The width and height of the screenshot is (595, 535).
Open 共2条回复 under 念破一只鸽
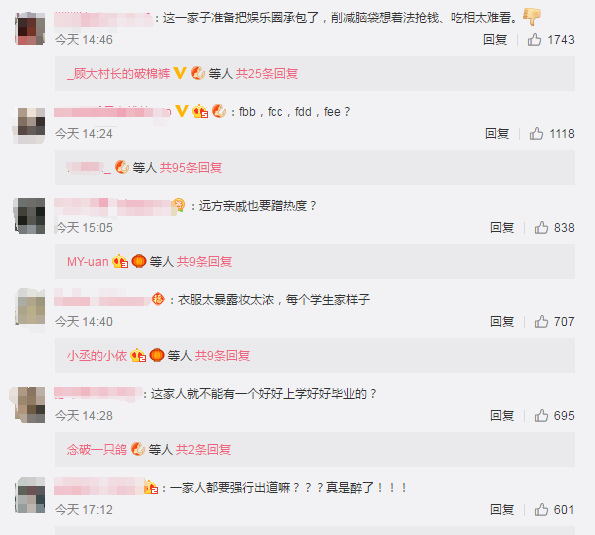pos(203,450)
